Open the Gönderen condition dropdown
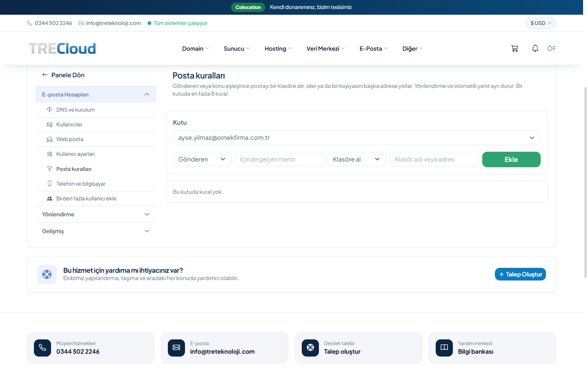The height and width of the screenshot is (368, 588). click(202, 159)
